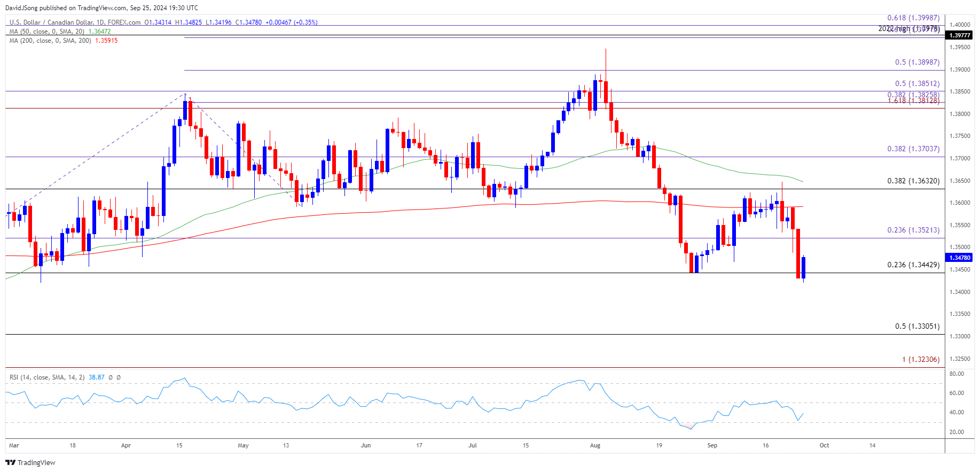
Task: Click the 0.236 (1.34429) Fibonacci label
Action: 913,265
